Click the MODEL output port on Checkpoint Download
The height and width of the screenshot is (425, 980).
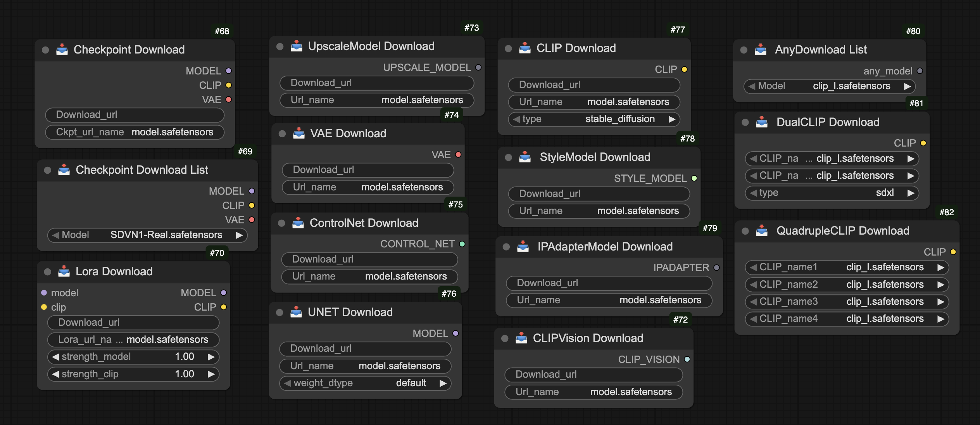[x=229, y=71]
